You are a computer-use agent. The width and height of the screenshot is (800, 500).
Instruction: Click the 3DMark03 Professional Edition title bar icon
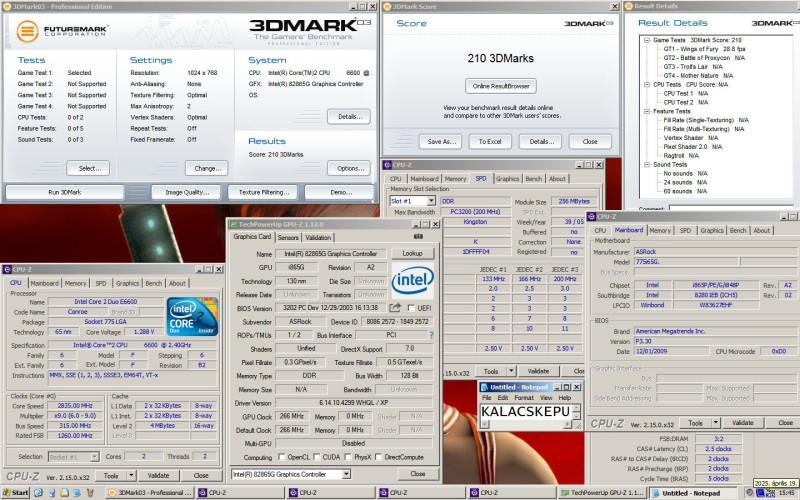tap(6, 7)
